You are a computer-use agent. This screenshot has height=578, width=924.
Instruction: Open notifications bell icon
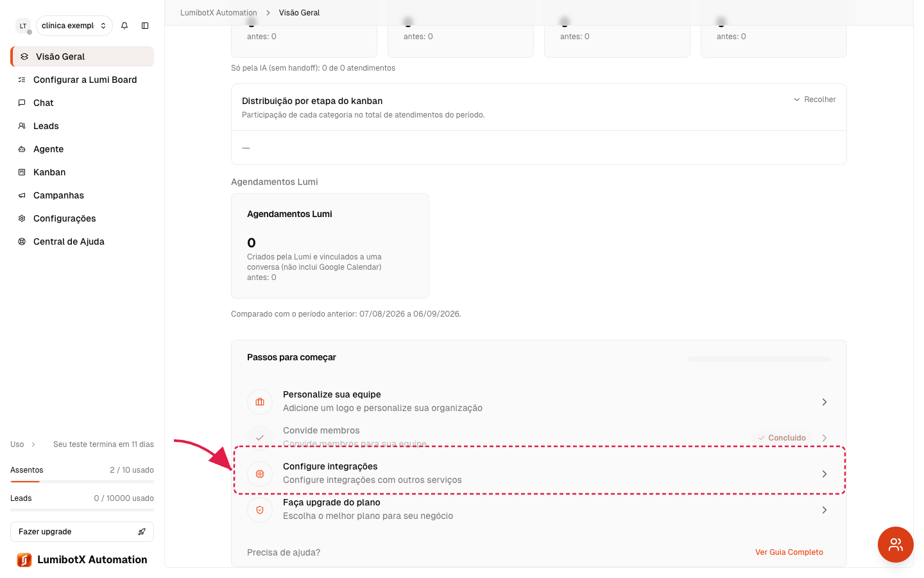124,26
